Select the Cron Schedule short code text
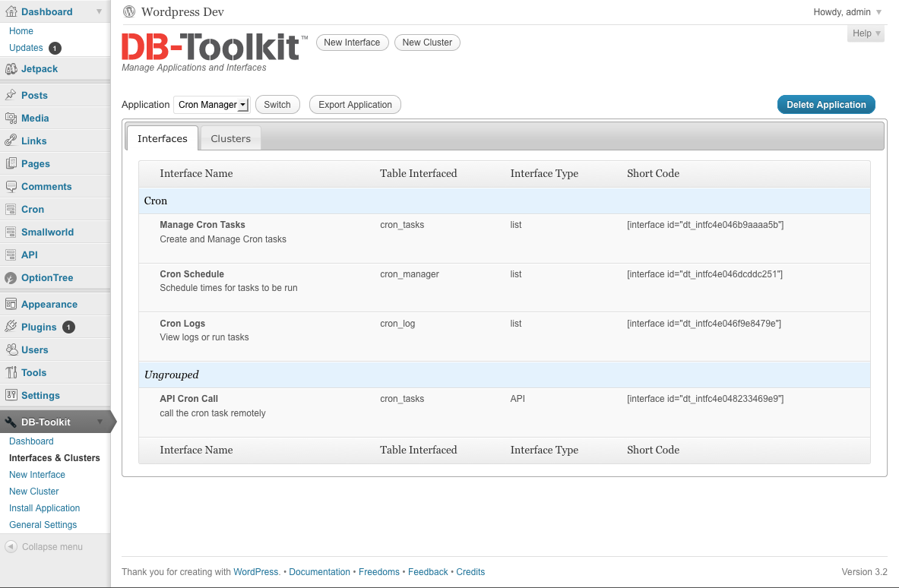 (x=704, y=274)
